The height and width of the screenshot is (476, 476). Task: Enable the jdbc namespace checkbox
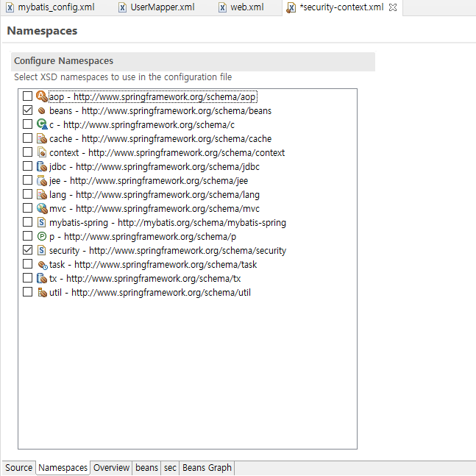click(27, 166)
